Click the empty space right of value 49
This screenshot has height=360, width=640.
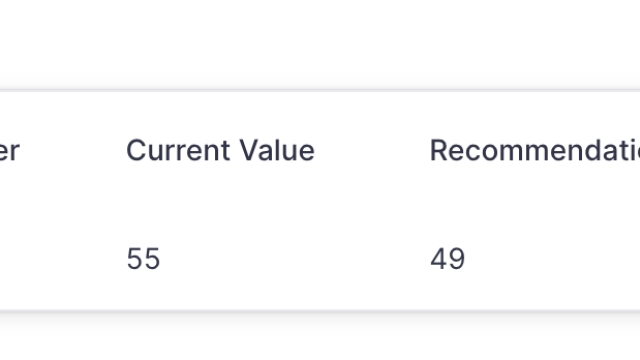tap(552, 258)
